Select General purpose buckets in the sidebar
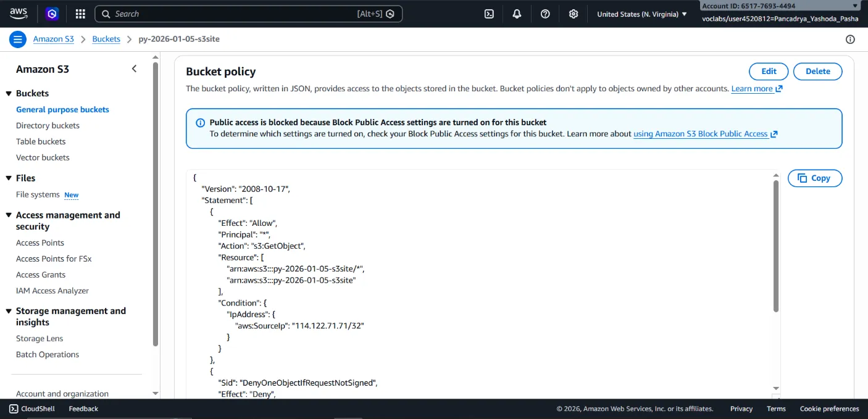The image size is (868, 419). 62,109
